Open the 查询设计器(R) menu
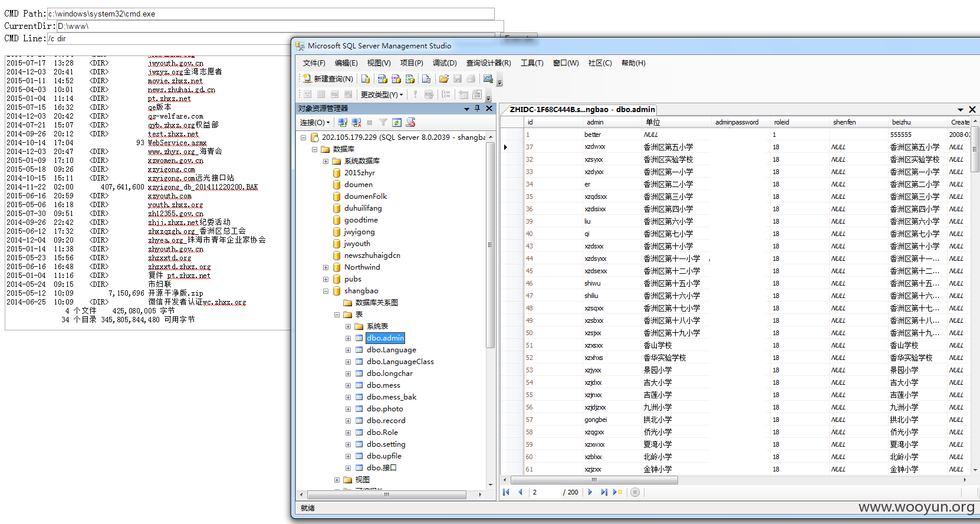Screen dimensions: 980x524 (488, 63)
